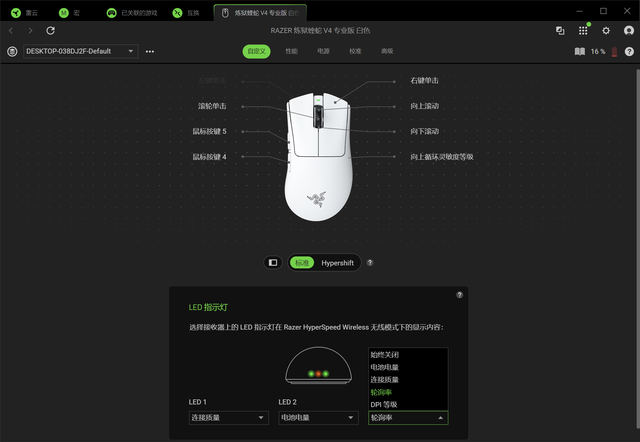The width and height of the screenshot is (640, 442).
Task: Open the 已关联的游戏 linked games tab
Action: 131,13
